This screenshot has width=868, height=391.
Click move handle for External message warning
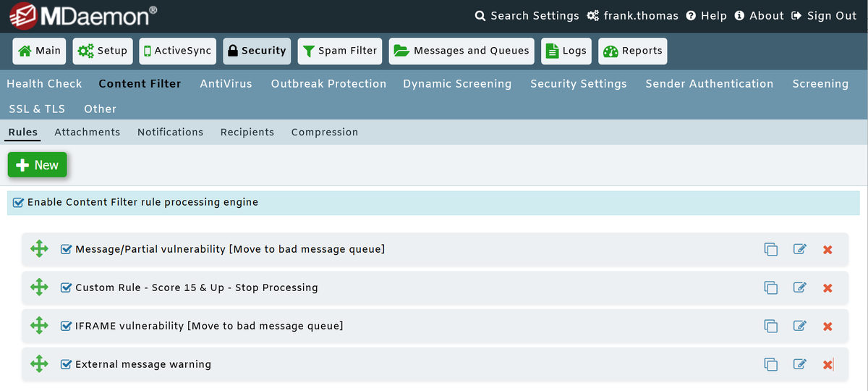[x=39, y=364]
